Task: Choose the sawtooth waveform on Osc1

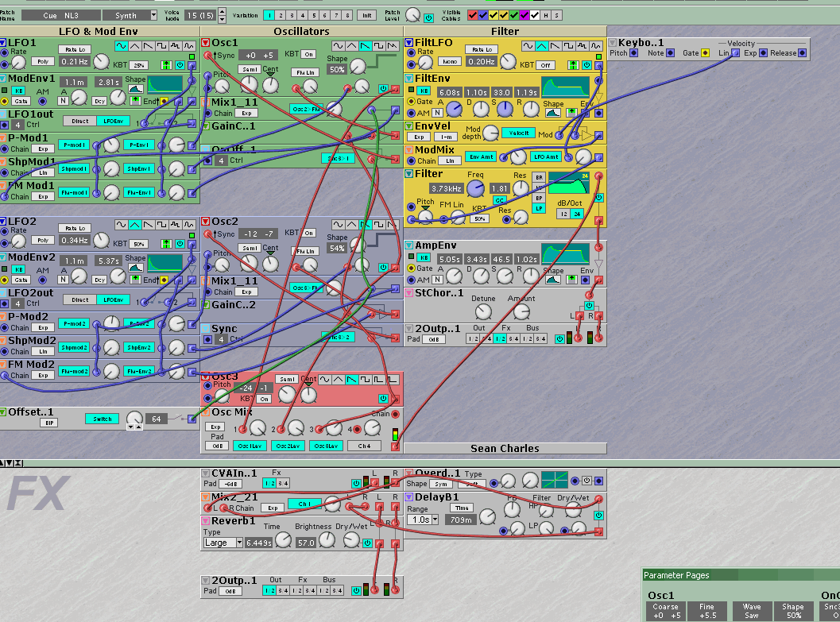Action: click(366, 46)
